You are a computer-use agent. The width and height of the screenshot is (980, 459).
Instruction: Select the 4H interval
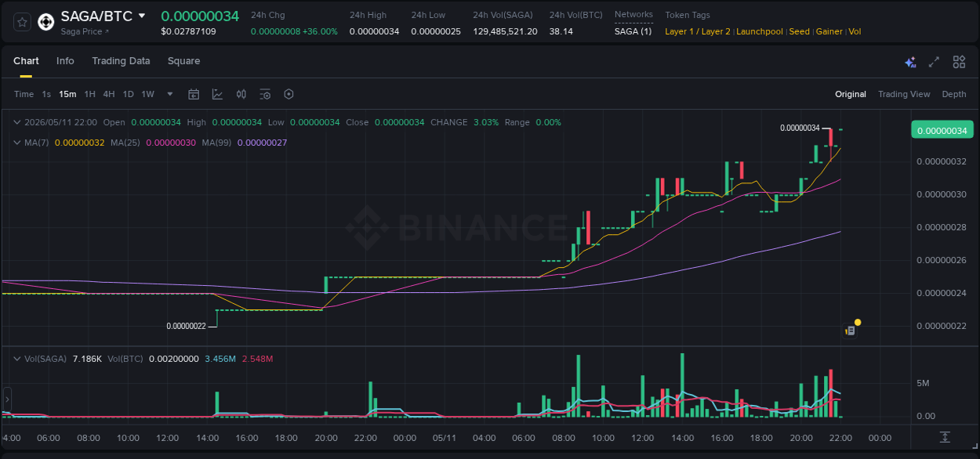pyautogui.click(x=109, y=94)
